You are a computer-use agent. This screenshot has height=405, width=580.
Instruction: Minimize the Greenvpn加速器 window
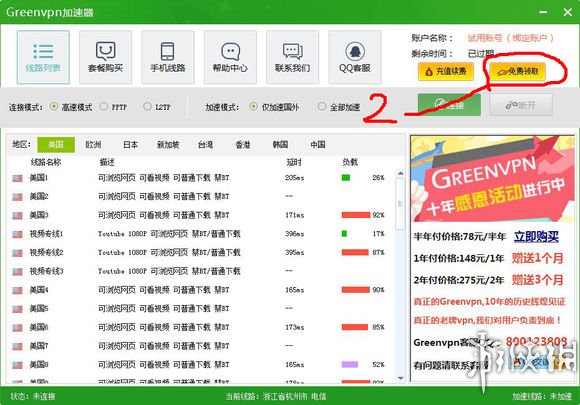[x=543, y=12]
